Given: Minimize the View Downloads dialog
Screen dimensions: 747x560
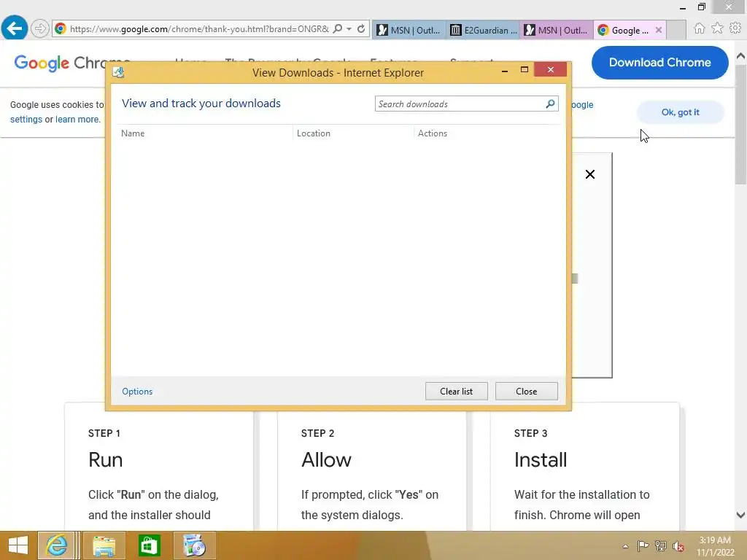Looking at the screenshot, I should tap(505, 71).
